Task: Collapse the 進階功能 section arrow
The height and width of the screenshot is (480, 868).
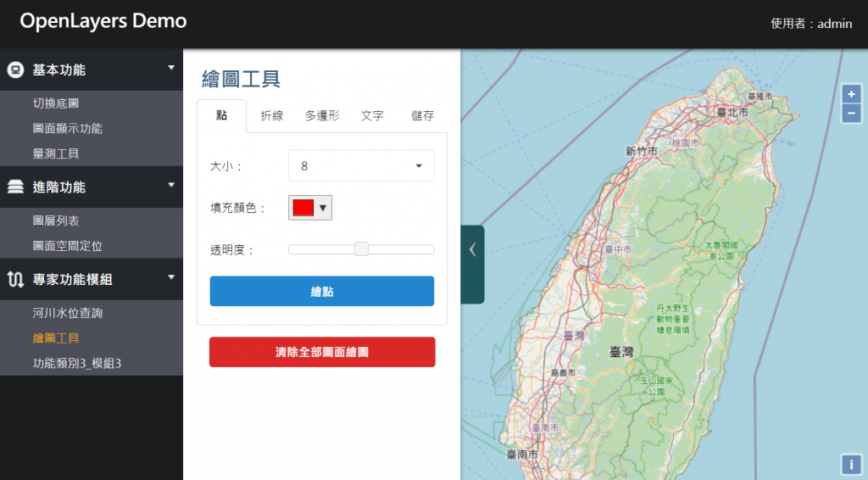Action: click(x=171, y=185)
